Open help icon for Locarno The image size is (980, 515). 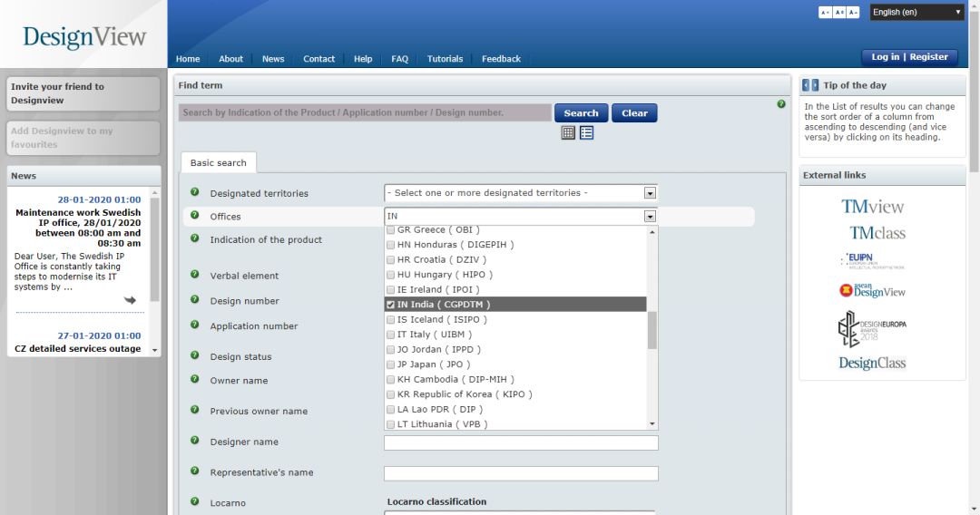click(x=194, y=501)
